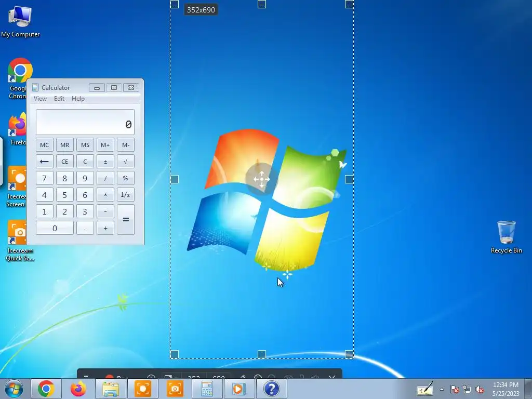Open the Recycle Bin
The width and height of the screenshot is (532, 399).
506,237
